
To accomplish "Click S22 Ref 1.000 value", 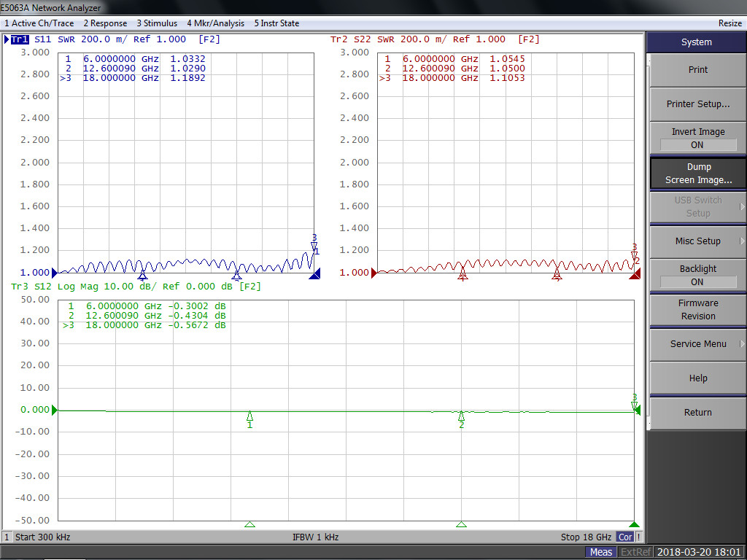I will click(x=479, y=39).
